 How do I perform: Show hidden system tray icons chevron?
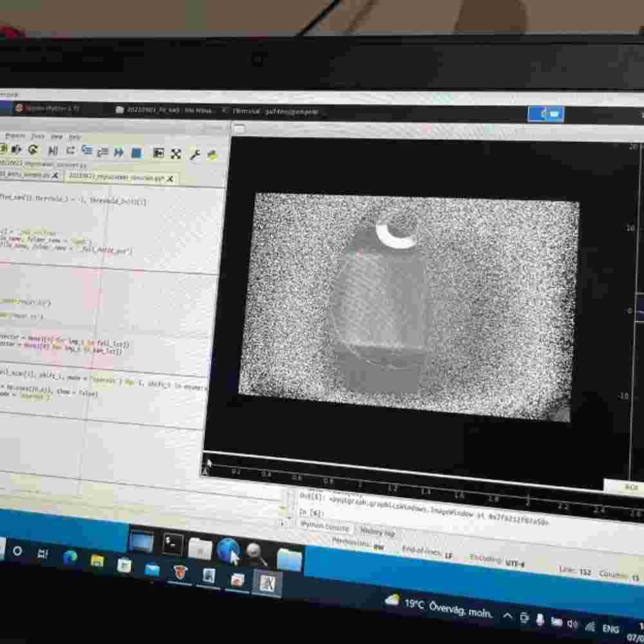tap(507, 616)
